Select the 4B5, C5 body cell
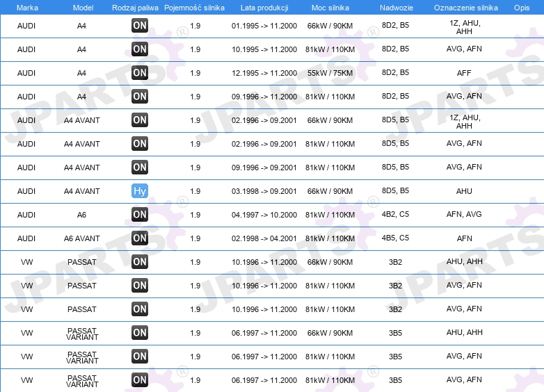Screen dimensions: 544x392 395,238
